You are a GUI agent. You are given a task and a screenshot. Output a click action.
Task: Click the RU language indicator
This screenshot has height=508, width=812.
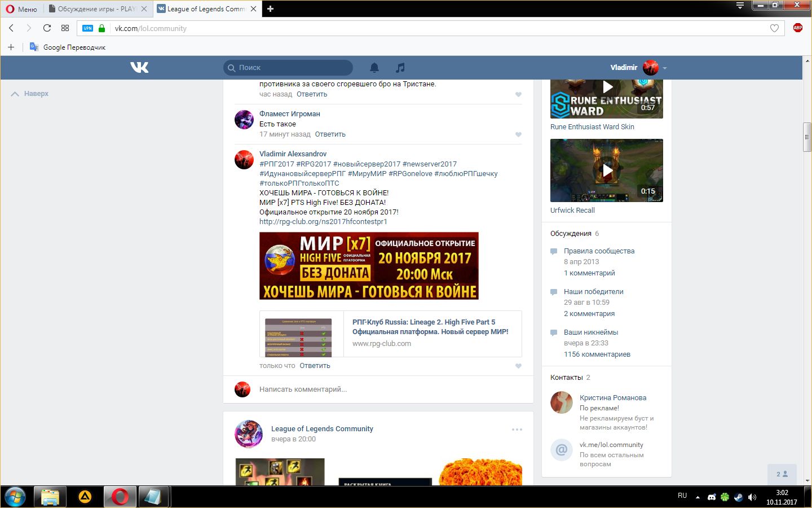[682, 496]
